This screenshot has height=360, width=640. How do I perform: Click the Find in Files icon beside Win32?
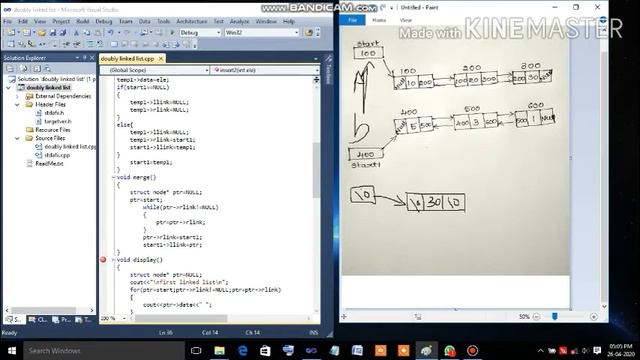click(x=309, y=32)
